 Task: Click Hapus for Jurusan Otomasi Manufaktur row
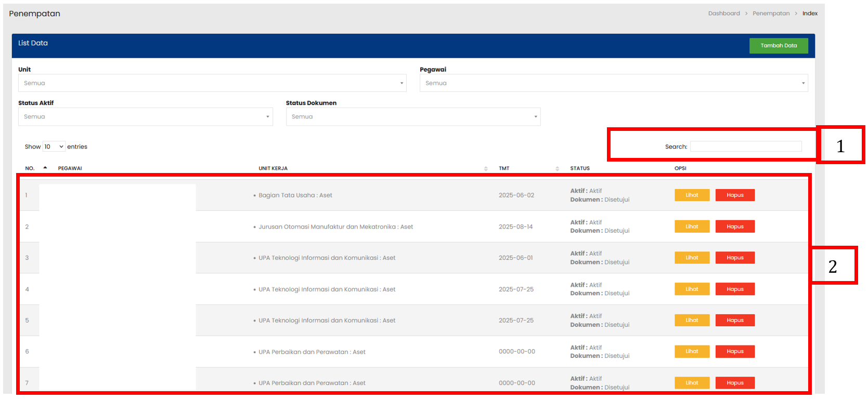pos(734,226)
